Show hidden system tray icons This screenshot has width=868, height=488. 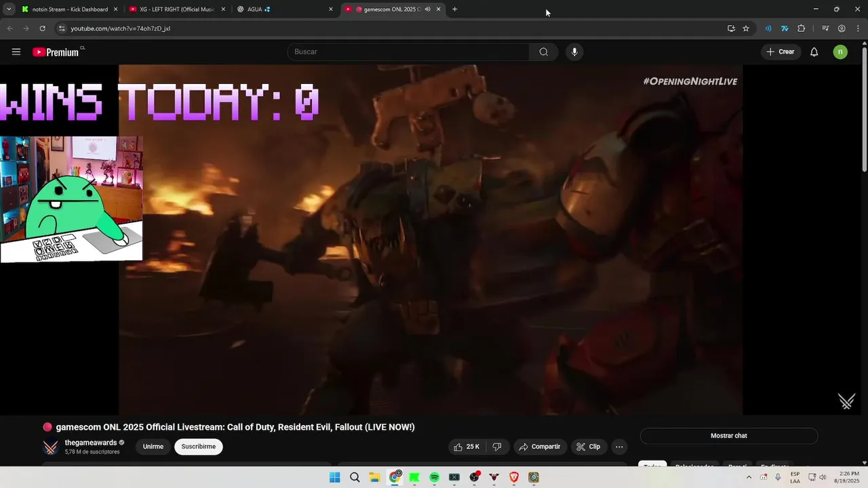click(x=749, y=477)
